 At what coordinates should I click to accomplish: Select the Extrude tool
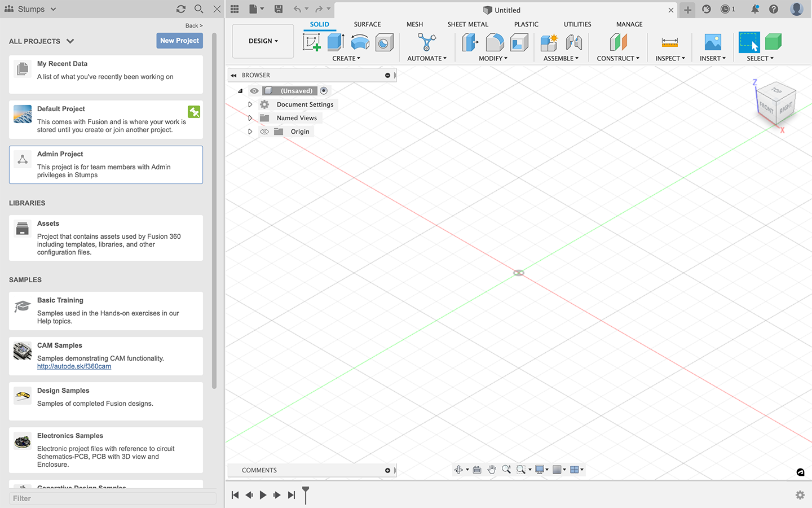coord(336,42)
